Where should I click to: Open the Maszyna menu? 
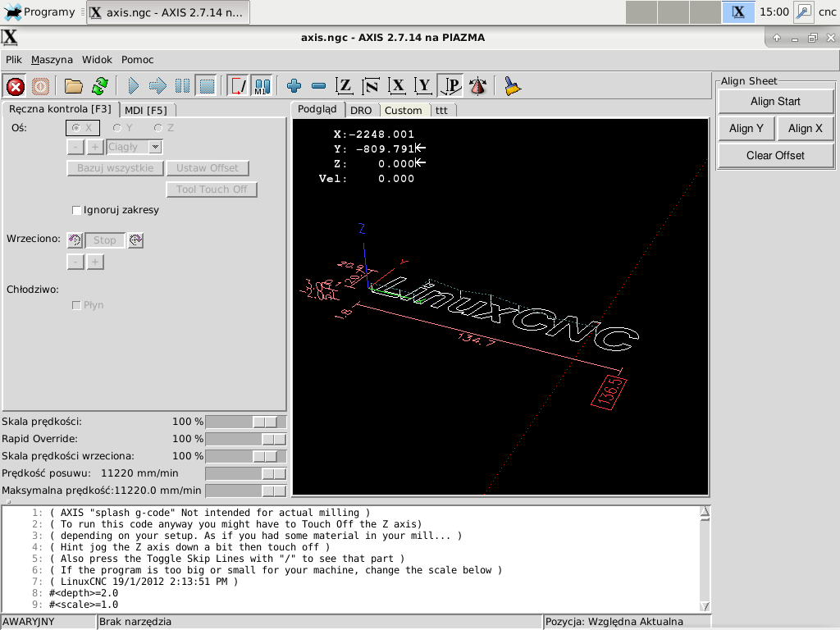(52, 59)
